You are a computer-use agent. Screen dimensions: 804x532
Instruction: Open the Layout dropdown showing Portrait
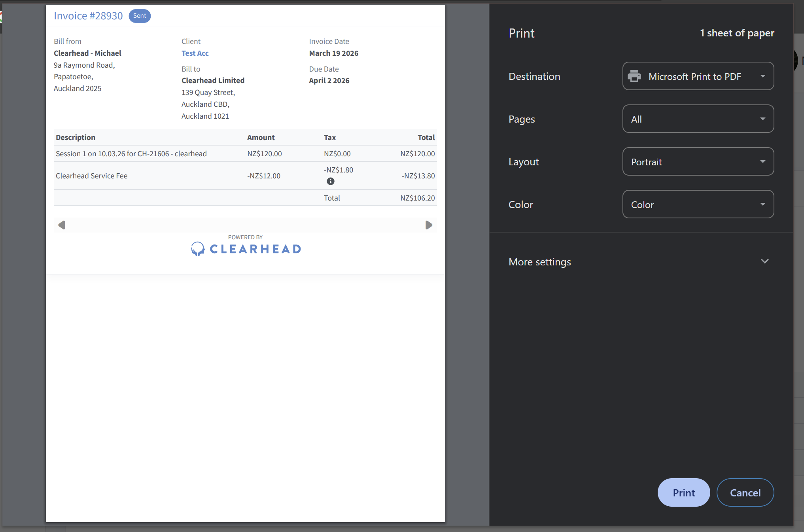(x=698, y=161)
